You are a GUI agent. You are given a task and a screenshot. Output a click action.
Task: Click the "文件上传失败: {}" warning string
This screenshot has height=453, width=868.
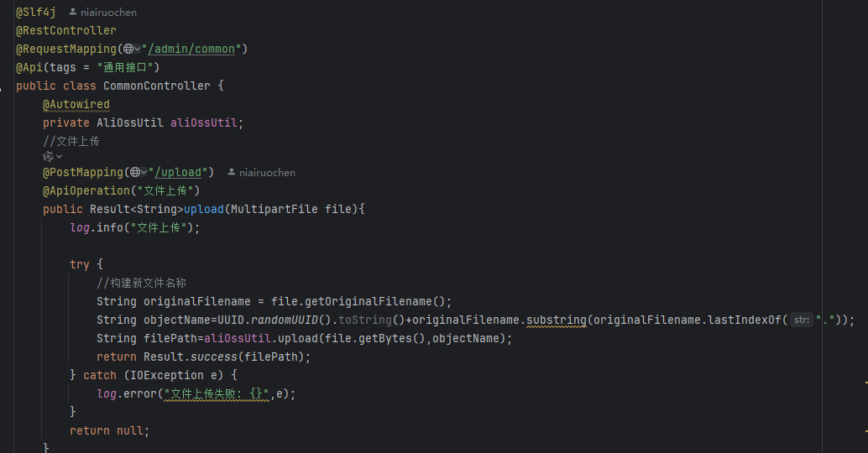(217, 393)
